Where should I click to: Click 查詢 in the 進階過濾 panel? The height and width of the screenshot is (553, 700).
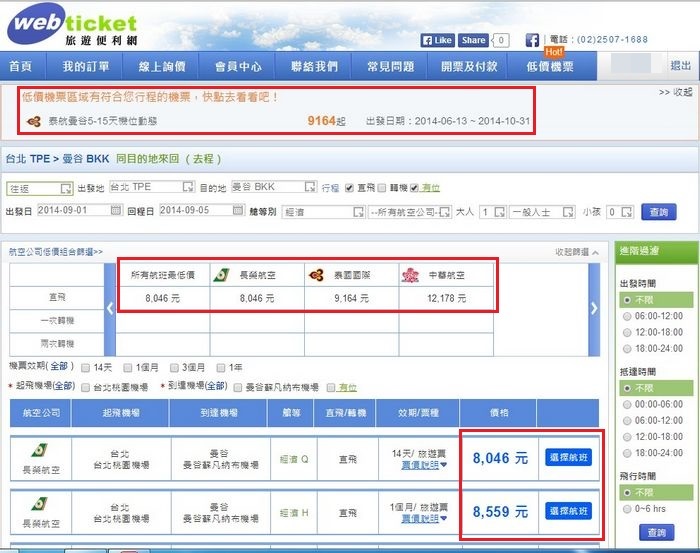point(656,533)
